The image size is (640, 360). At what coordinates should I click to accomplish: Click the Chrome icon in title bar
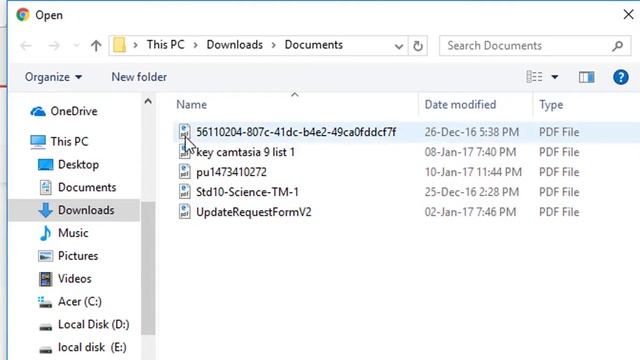coord(23,15)
